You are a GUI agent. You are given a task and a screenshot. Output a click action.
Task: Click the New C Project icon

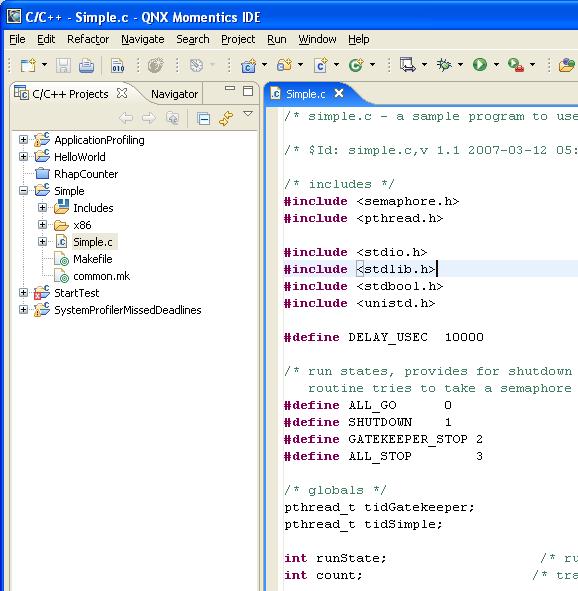click(248, 65)
